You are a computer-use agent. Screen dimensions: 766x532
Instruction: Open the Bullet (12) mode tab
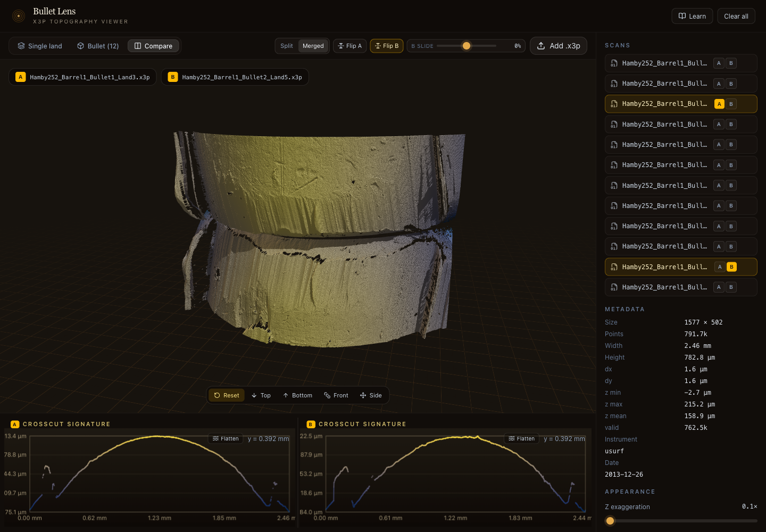97,46
